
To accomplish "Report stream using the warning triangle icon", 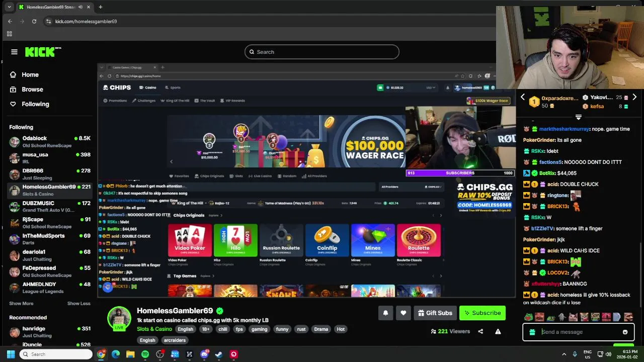I will (498, 331).
